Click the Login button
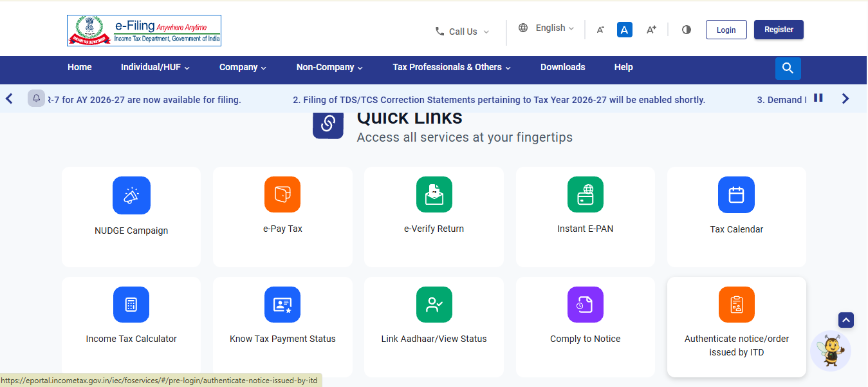This screenshot has height=387, width=868. 726,30
